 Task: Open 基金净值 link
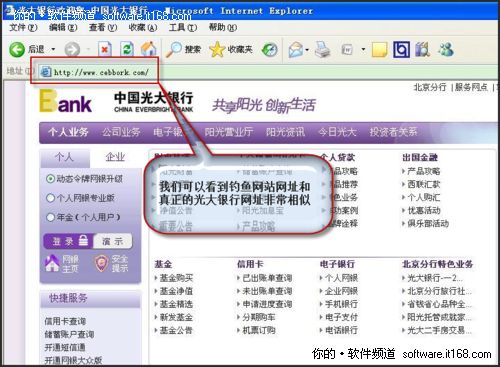pyautogui.click(x=176, y=291)
